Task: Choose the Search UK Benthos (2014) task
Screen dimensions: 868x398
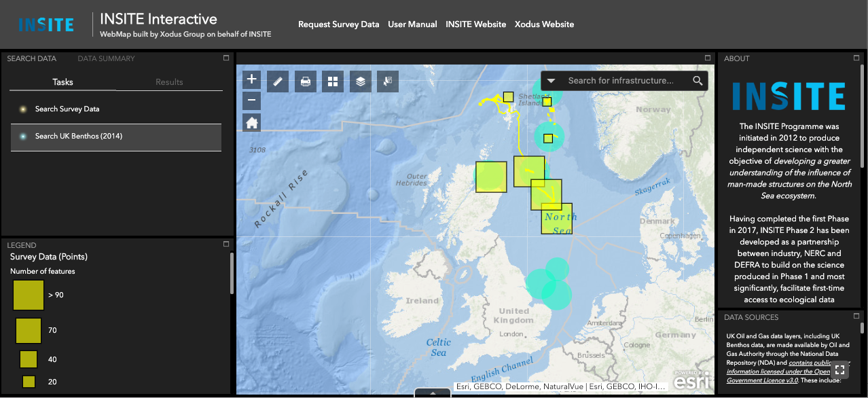Action: 116,137
